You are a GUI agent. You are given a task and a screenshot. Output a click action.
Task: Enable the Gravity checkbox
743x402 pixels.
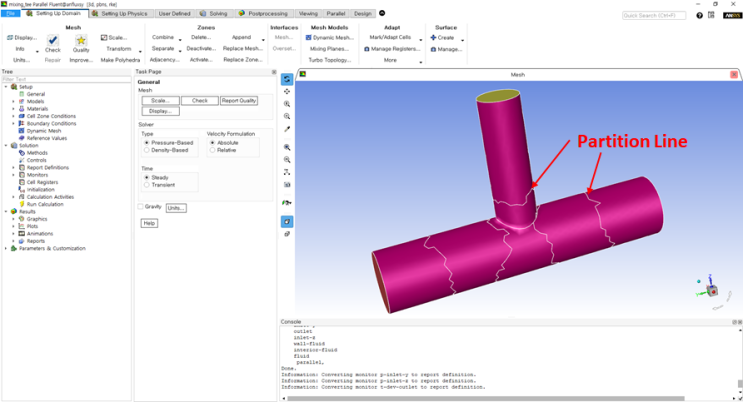[x=140, y=207]
